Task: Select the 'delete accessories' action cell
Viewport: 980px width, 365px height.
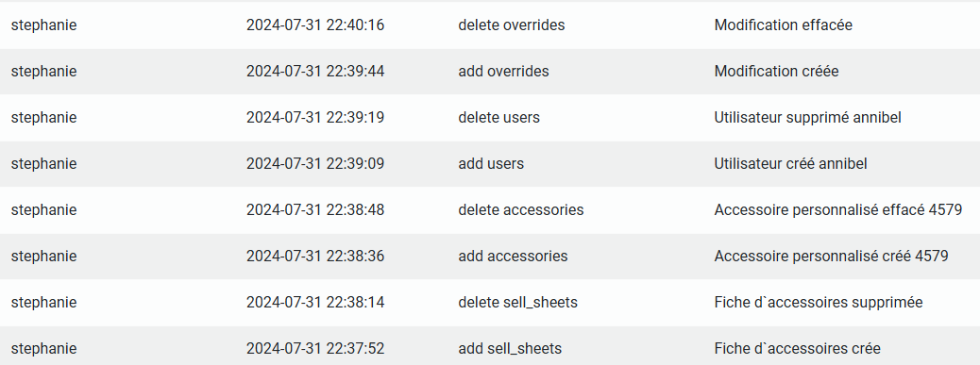Action: pos(520,210)
